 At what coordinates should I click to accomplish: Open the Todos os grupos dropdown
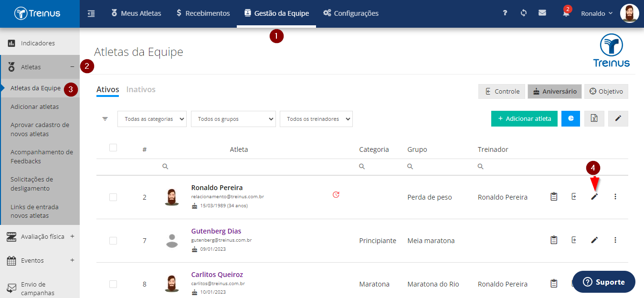(x=233, y=119)
